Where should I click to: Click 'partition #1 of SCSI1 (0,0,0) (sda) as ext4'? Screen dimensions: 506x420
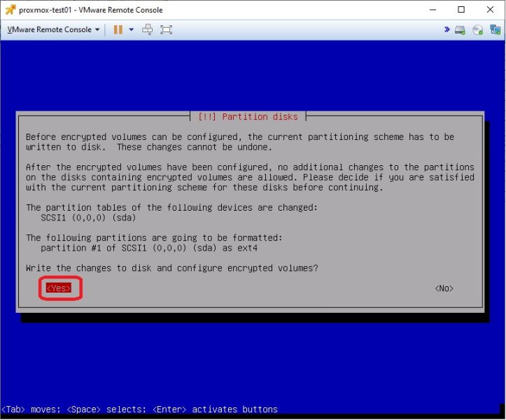tap(149, 248)
